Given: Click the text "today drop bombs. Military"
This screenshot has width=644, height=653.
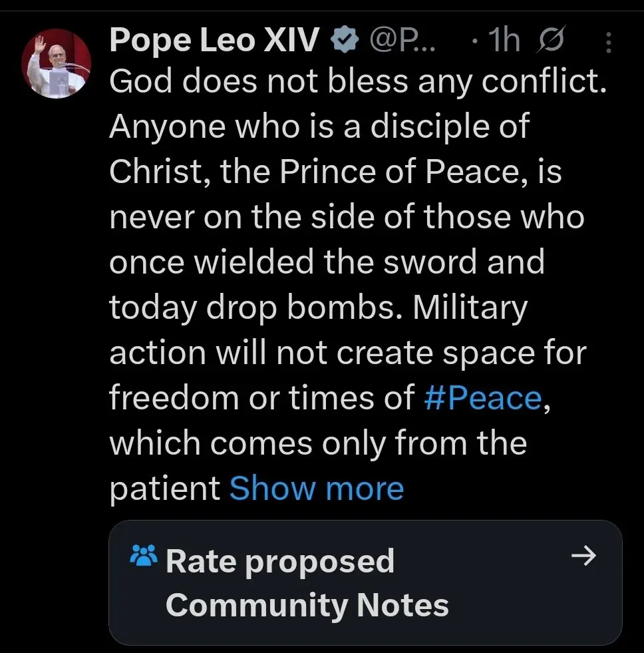Looking at the screenshot, I should pos(319,308).
